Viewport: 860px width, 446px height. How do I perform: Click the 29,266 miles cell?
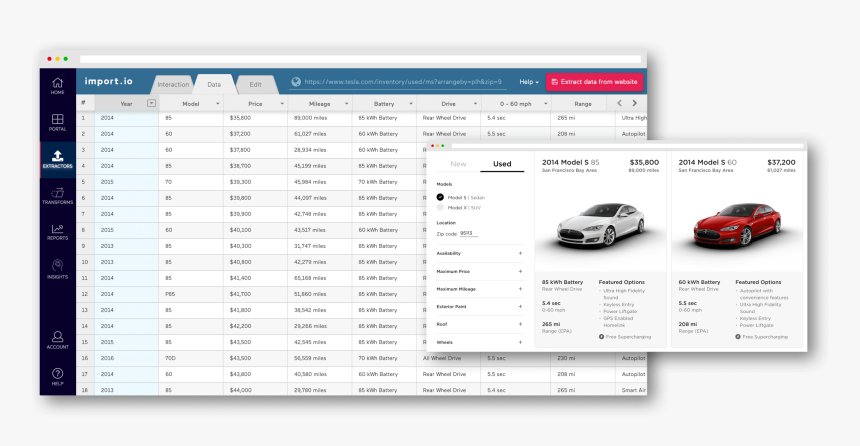pyautogui.click(x=320, y=326)
